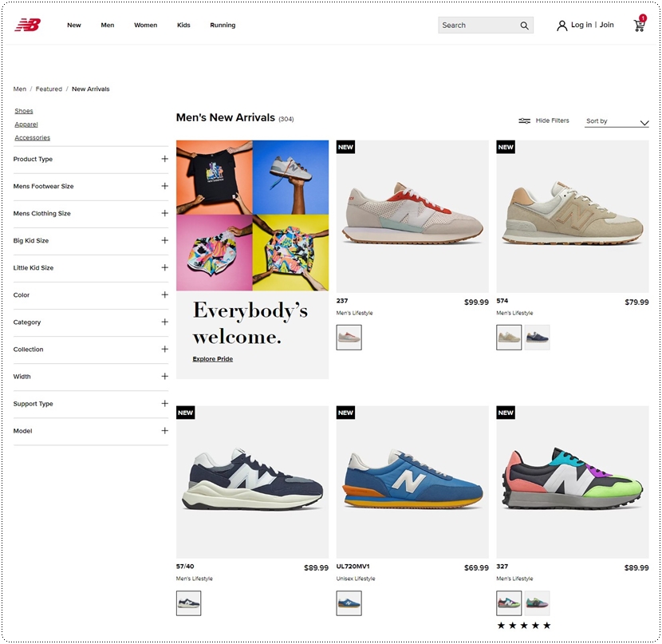Expand the Support Type filter

91,404
